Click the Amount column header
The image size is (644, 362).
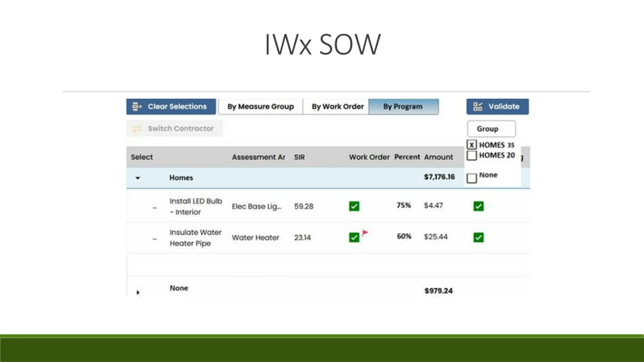point(438,157)
